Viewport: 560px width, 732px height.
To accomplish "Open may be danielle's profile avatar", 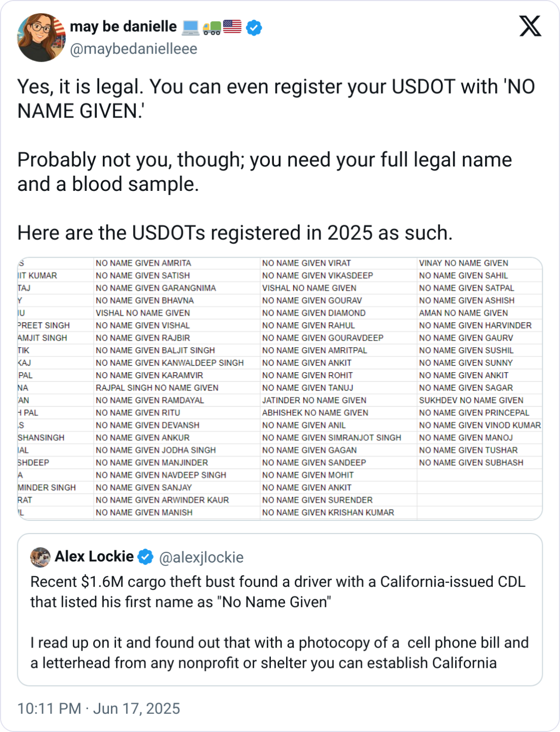I will point(41,38).
